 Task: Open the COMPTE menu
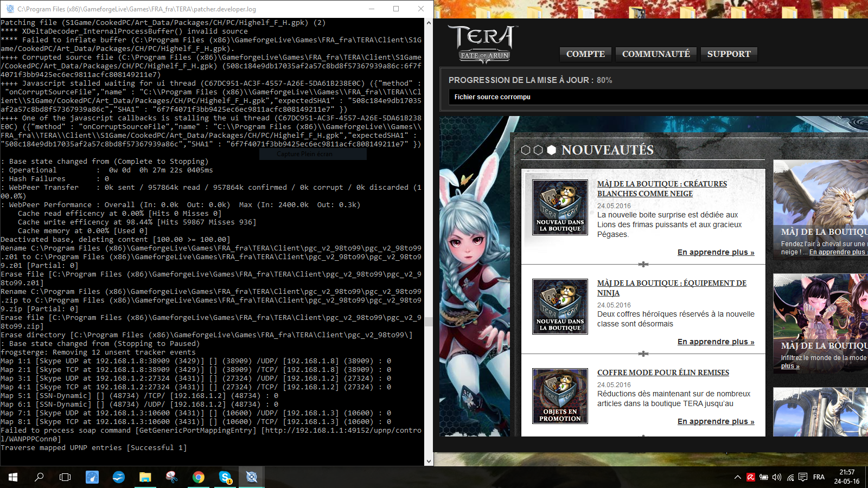click(x=585, y=54)
